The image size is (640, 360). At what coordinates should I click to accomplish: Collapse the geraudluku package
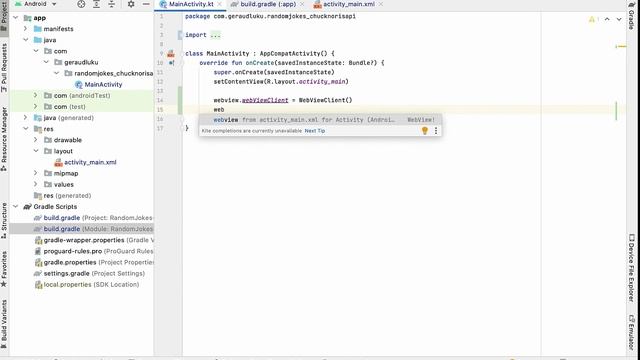click(x=46, y=62)
